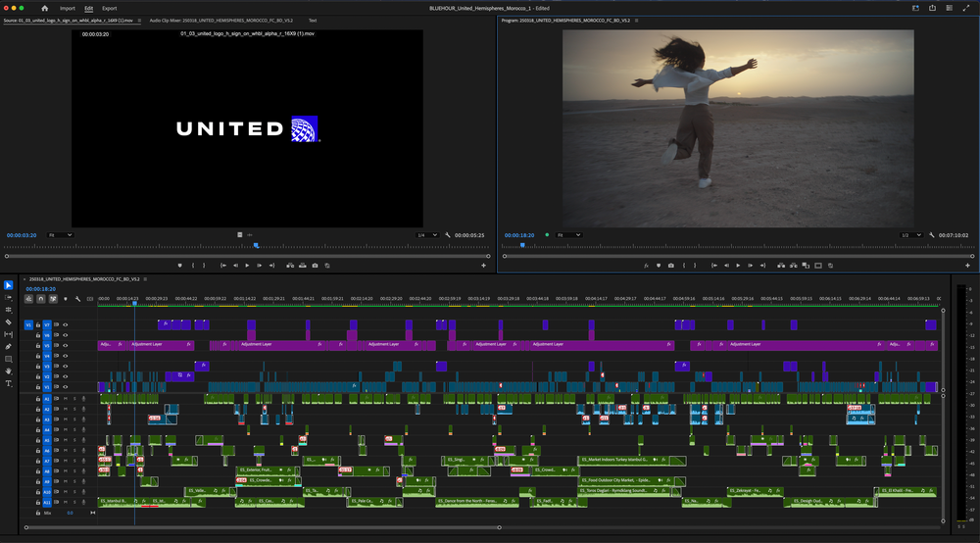This screenshot has width=980, height=543.
Task: Click the Home icon in the top bar
Action: pos(44,8)
